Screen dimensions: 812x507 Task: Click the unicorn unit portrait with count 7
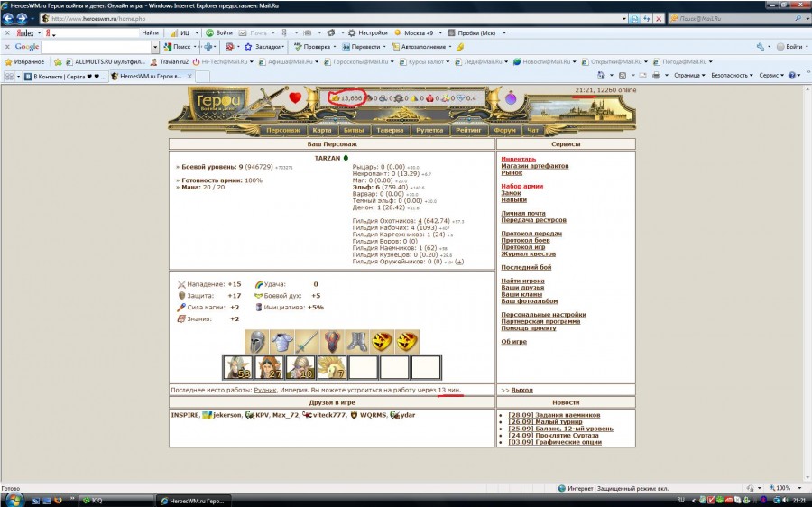(x=332, y=367)
